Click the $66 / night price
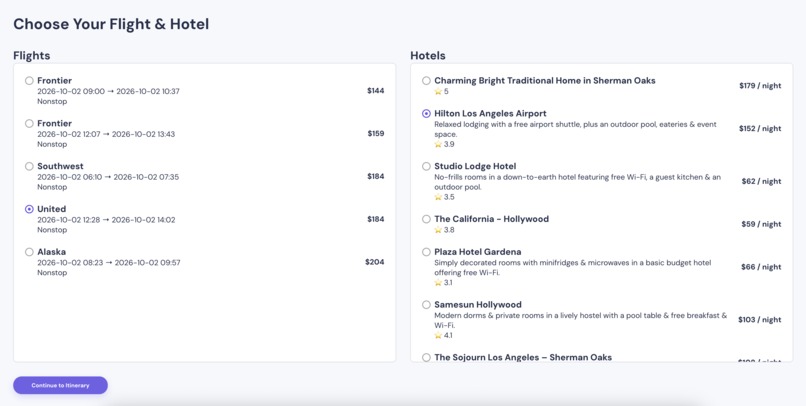Screen dimensions: 806x406 tap(761, 267)
